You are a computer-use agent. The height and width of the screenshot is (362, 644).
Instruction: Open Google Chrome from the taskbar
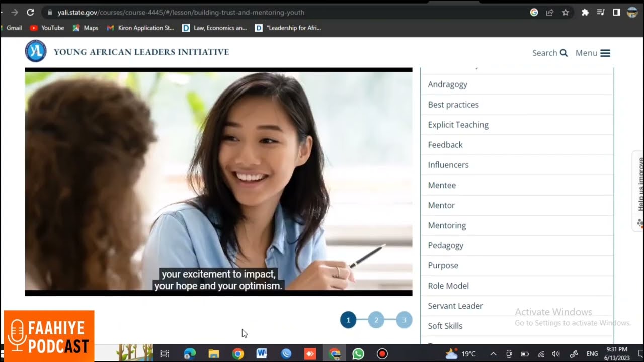click(238, 354)
